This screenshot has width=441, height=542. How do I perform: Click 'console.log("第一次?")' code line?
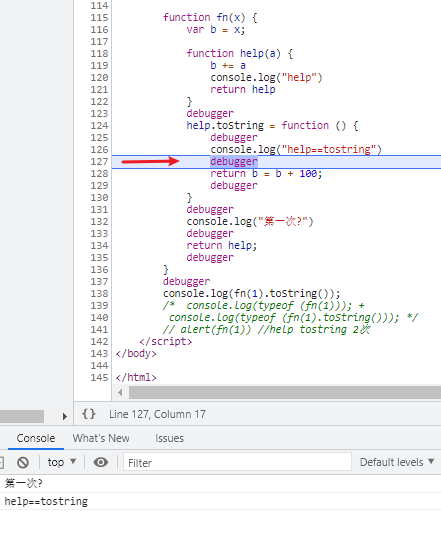[250, 222]
